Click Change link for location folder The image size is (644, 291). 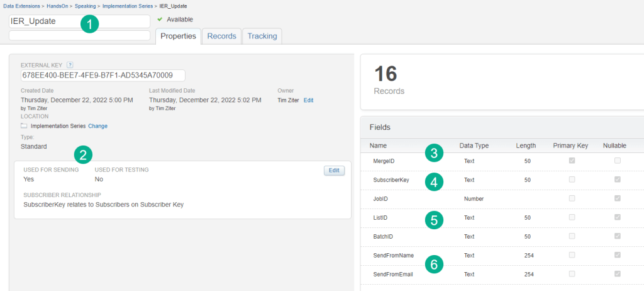[x=97, y=126]
